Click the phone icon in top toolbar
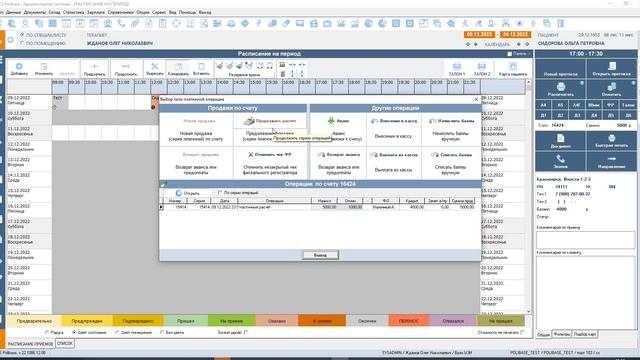The height and width of the screenshot is (360, 640). pyautogui.click(x=121, y=24)
